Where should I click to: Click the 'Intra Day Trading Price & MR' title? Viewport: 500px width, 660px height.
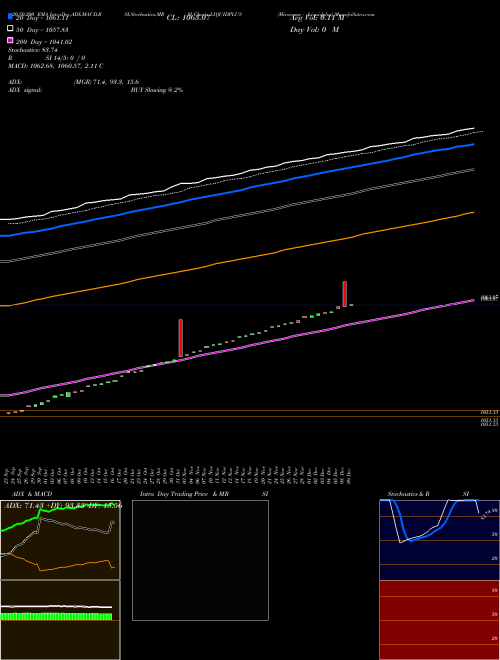(184, 494)
